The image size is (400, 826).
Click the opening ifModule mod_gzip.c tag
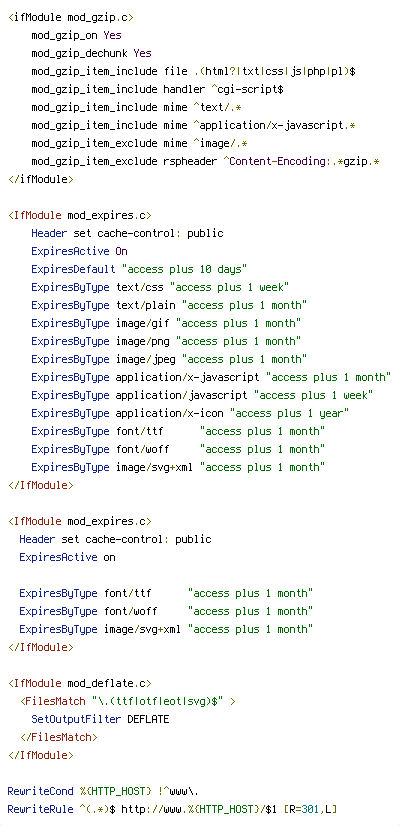pos(71,17)
